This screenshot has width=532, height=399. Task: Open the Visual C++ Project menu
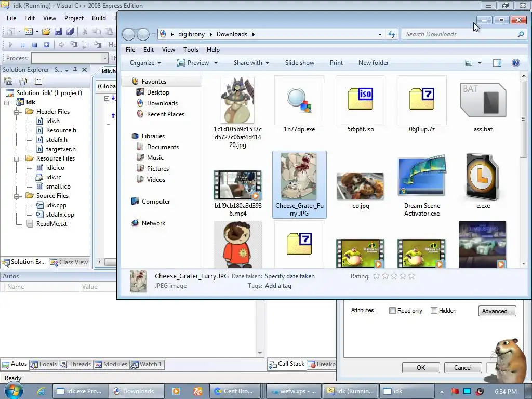[74, 18]
